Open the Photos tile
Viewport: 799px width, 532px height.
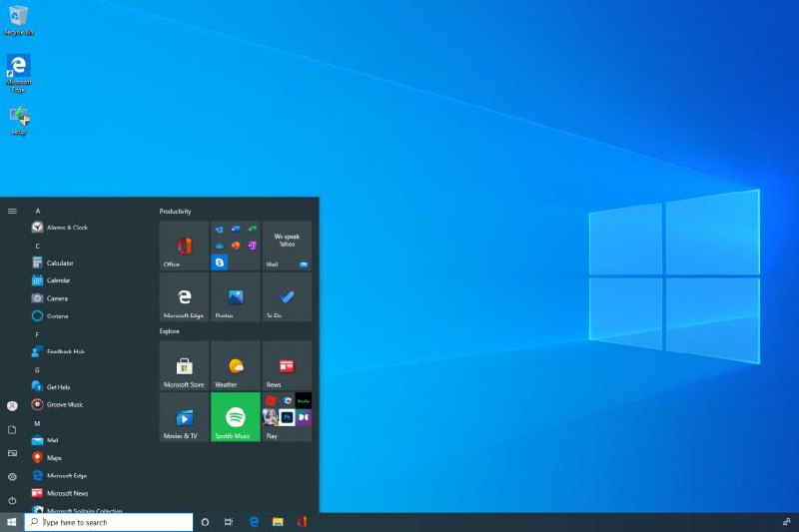click(x=236, y=296)
